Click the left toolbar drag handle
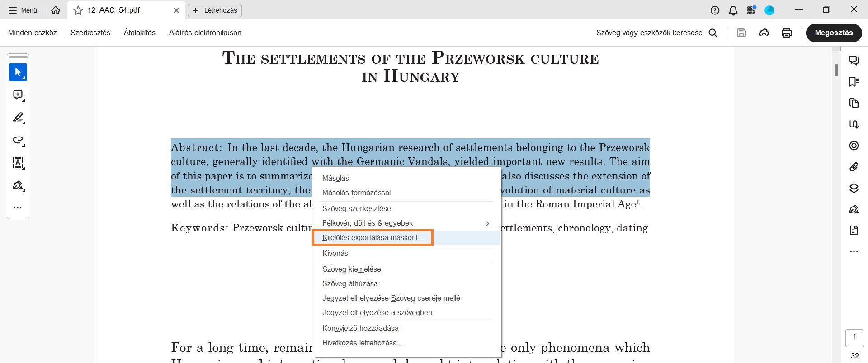Screen dimensions: 868x363 pos(18,57)
